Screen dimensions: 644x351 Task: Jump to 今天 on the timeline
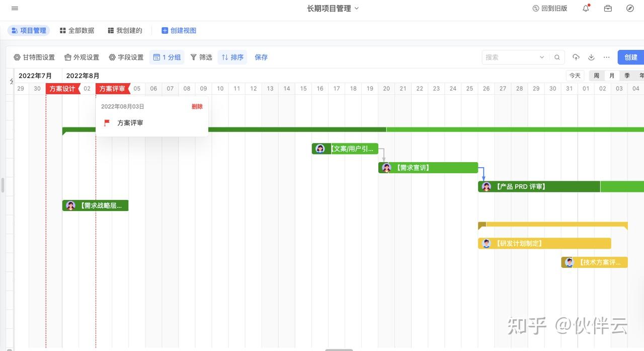click(x=575, y=76)
